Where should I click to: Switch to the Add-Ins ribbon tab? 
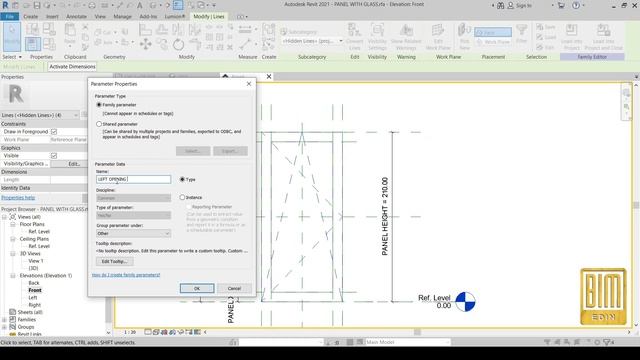pos(148,17)
